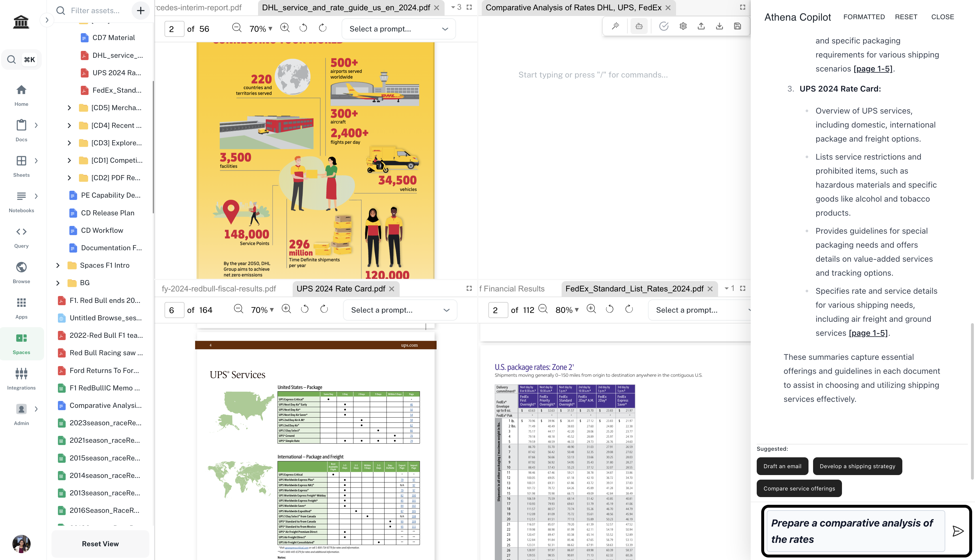975x560 pixels.
Task: Rotate UPS Rate Card PDF clockwise
Action: [x=324, y=309]
